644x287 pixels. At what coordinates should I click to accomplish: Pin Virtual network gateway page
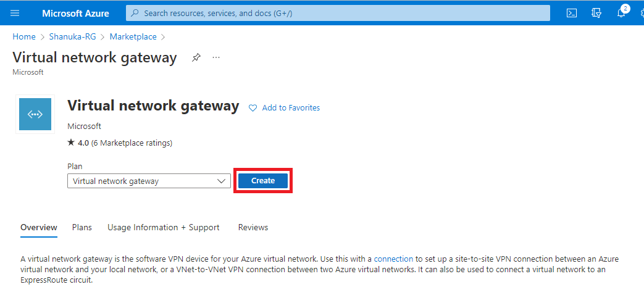196,58
